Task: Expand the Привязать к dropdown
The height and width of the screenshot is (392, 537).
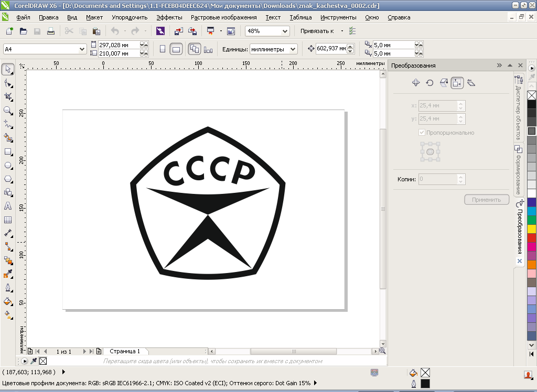Action: [342, 31]
